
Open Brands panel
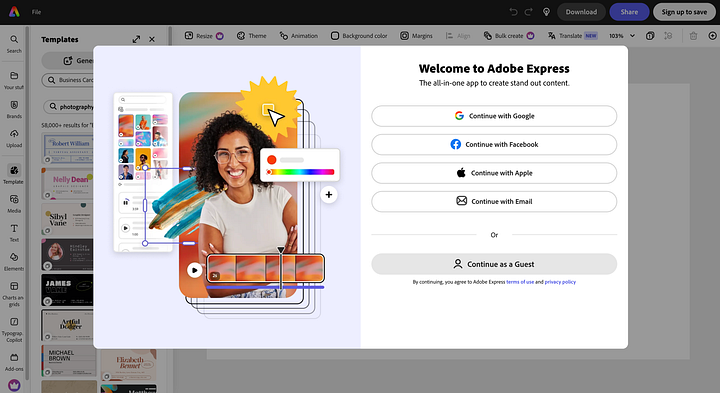click(14, 110)
